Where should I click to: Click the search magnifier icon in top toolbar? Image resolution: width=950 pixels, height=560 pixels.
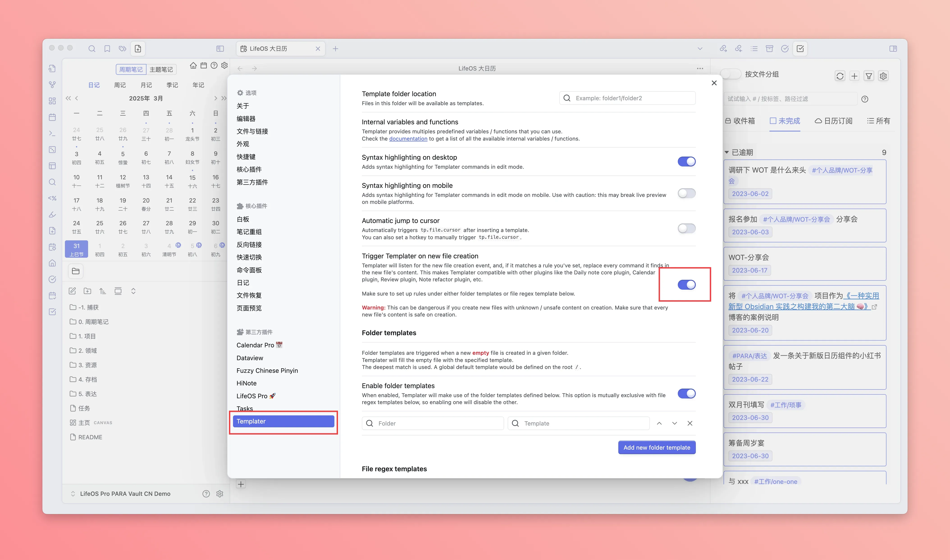[x=92, y=49]
